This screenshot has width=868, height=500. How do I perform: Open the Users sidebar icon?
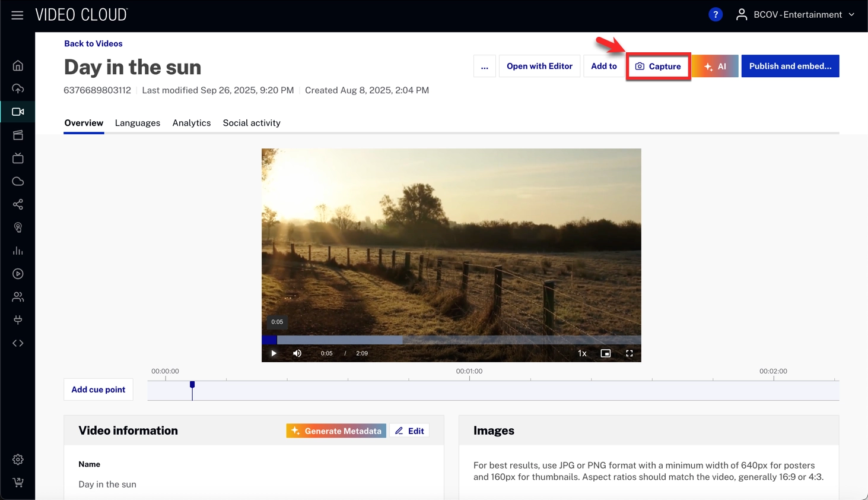coord(18,297)
